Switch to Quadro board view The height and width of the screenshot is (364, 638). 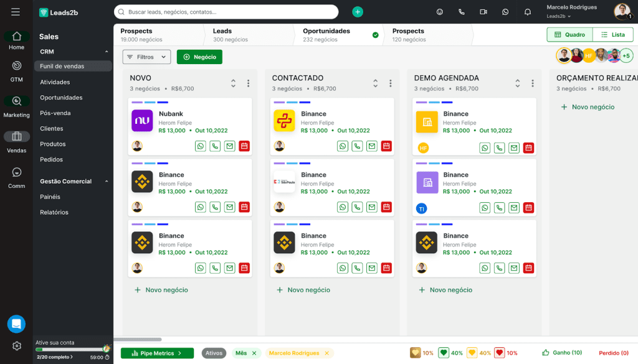(x=569, y=34)
